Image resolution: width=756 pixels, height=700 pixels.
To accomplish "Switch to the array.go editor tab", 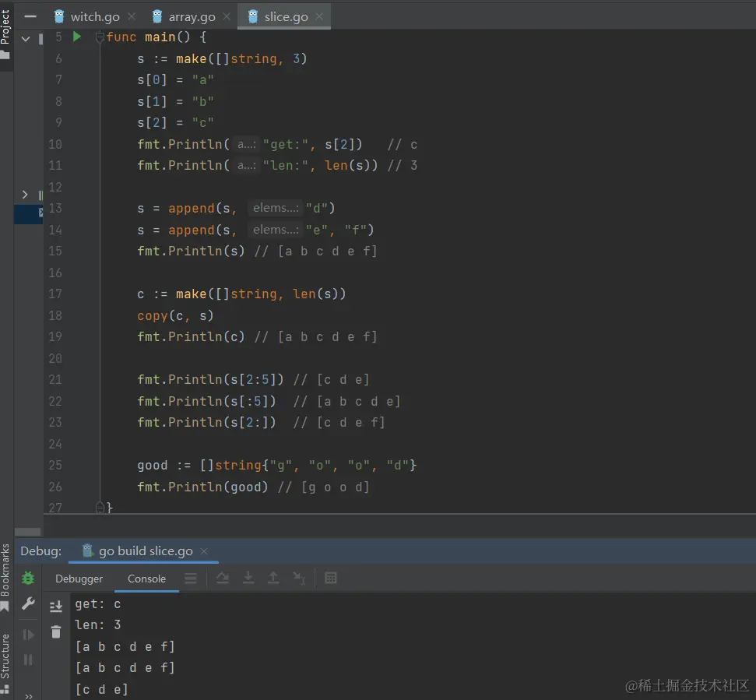I will pyautogui.click(x=192, y=17).
